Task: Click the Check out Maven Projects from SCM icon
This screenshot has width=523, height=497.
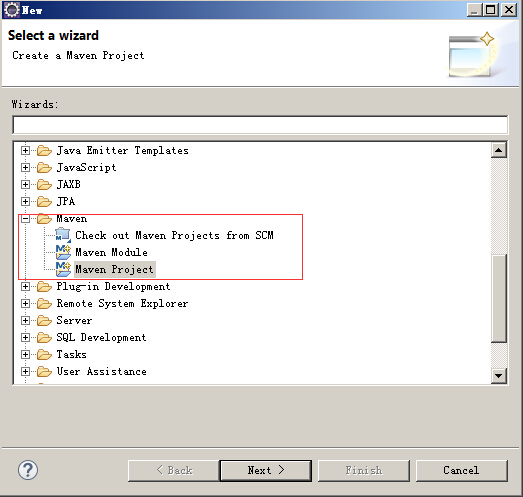Action: (63, 234)
